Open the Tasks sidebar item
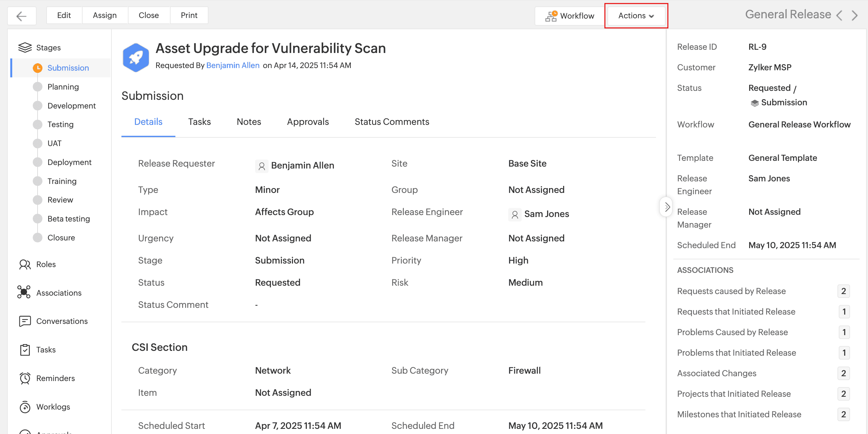The width and height of the screenshot is (868, 434). (x=46, y=350)
